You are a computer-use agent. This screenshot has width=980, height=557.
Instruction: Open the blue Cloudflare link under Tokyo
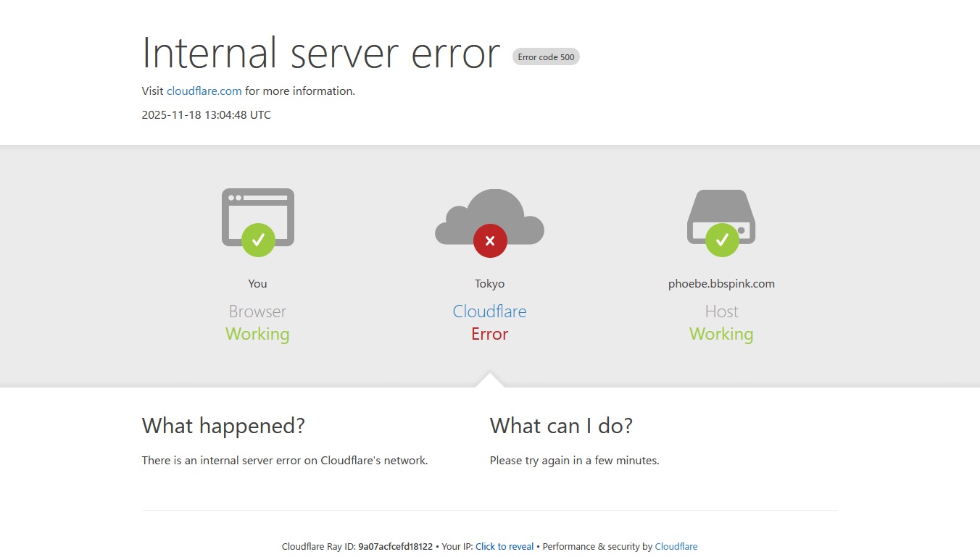click(489, 311)
